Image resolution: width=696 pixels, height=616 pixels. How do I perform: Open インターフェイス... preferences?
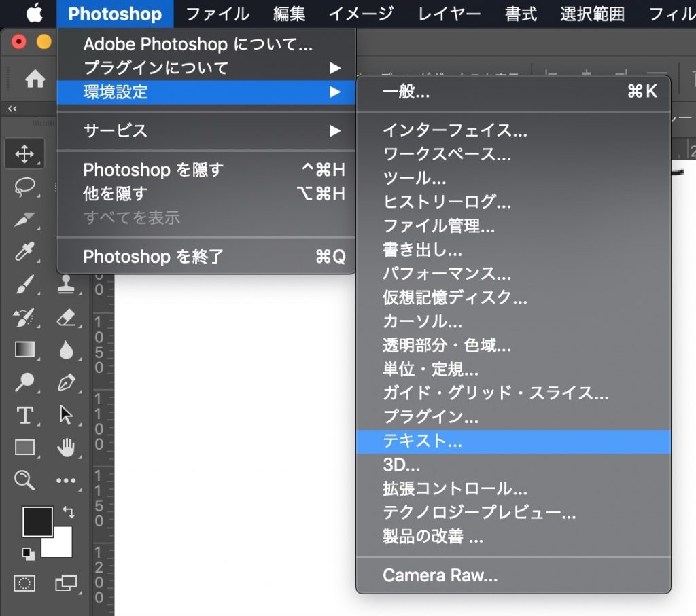click(514, 130)
